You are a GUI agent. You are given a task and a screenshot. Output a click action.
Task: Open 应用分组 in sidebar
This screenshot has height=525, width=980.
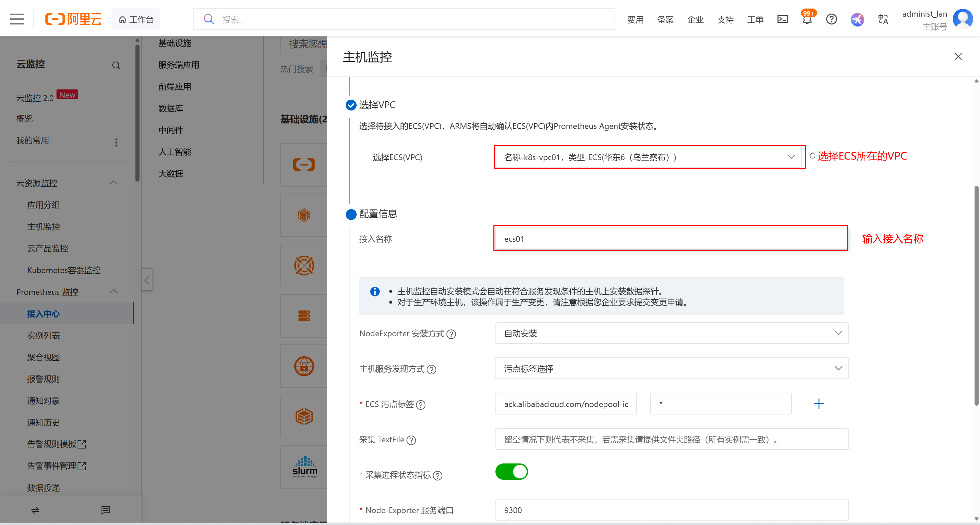[x=43, y=205]
